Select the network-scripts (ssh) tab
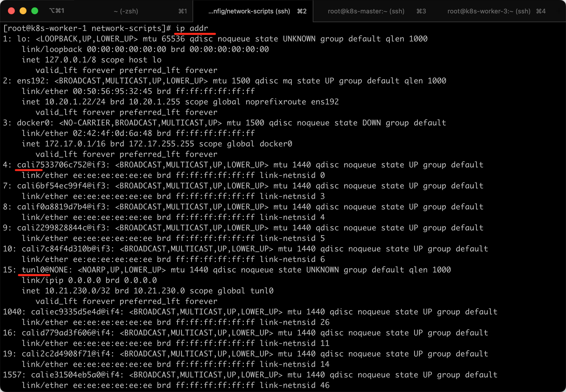 [249, 11]
